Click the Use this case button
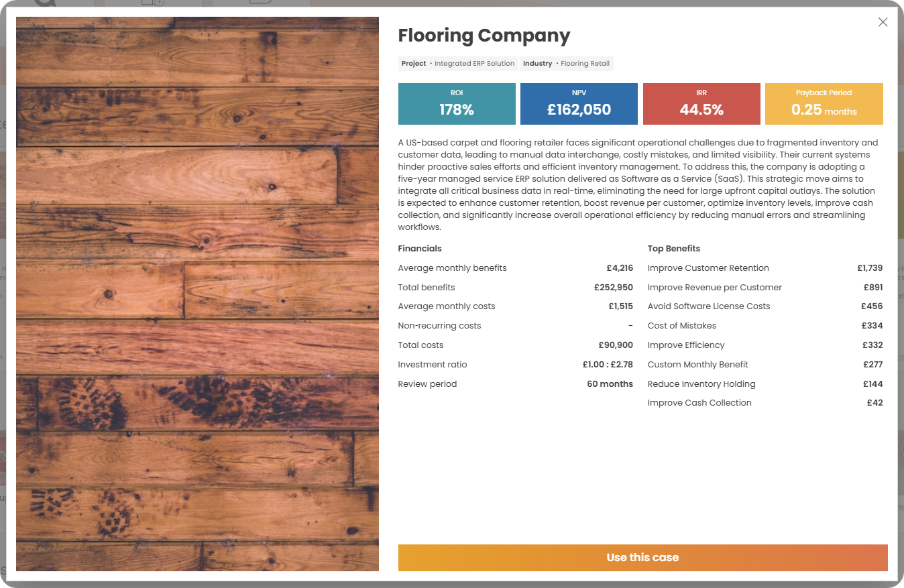 point(642,558)
